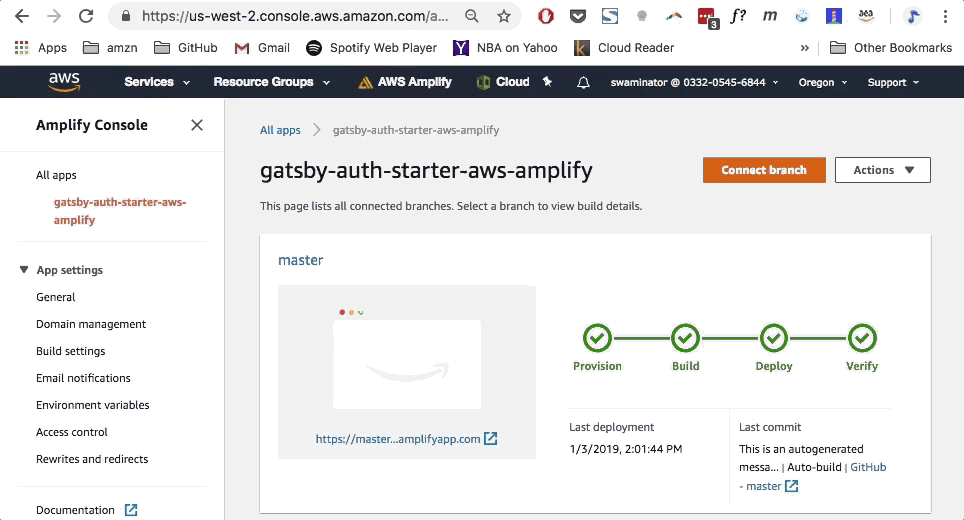Bookmark this page with the star

tap(504, 16)
